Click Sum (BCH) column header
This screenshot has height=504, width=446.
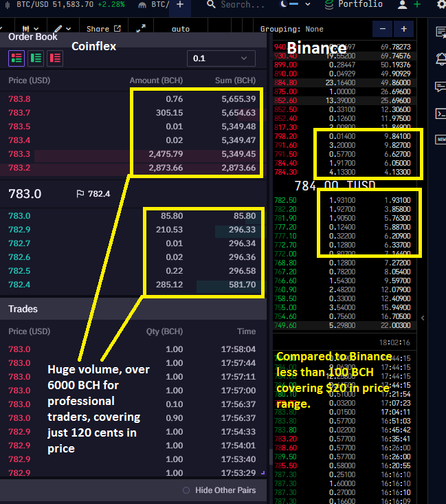coord(235,80)
